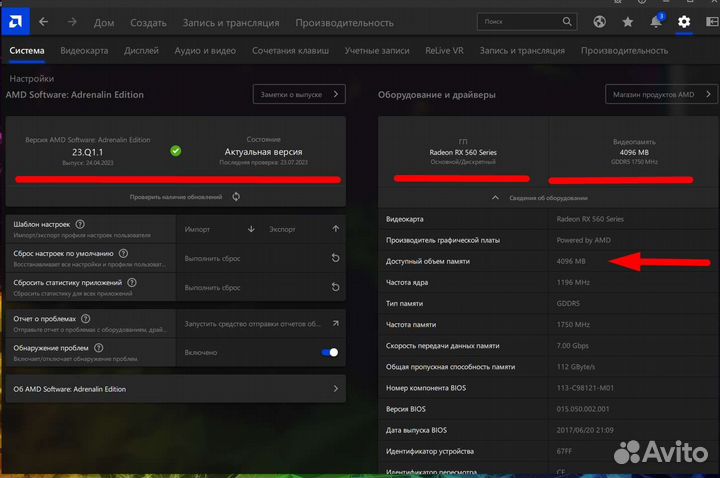
Task: Click the Частота ядра 1196 MHz row
Action: 549,282
